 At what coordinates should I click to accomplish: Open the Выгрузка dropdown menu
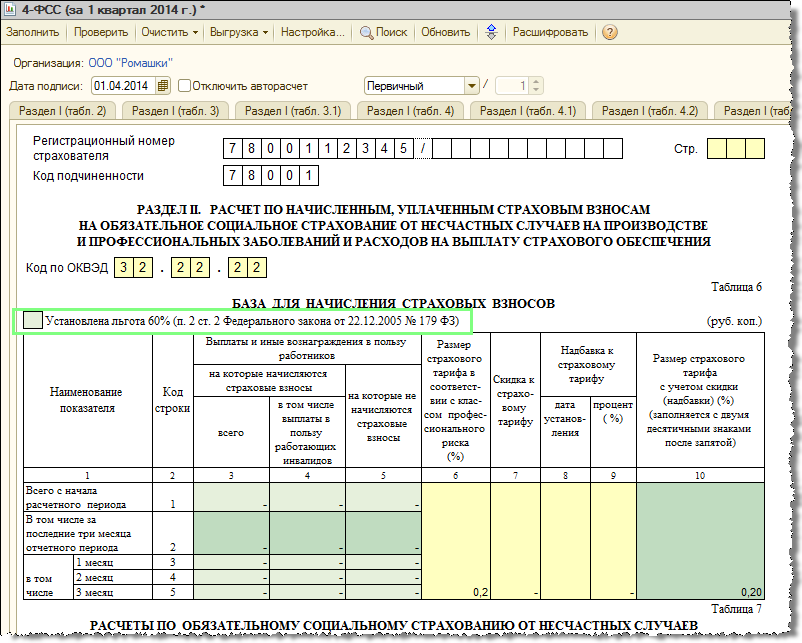236,32
